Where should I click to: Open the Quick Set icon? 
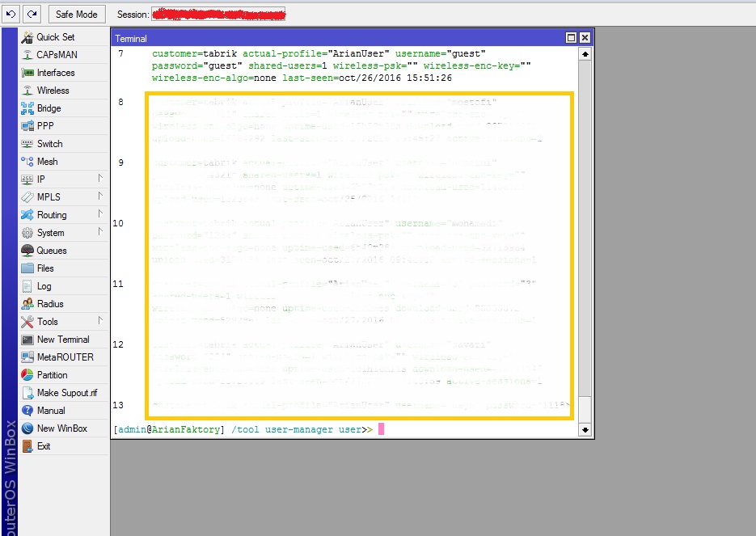point(27,37)
